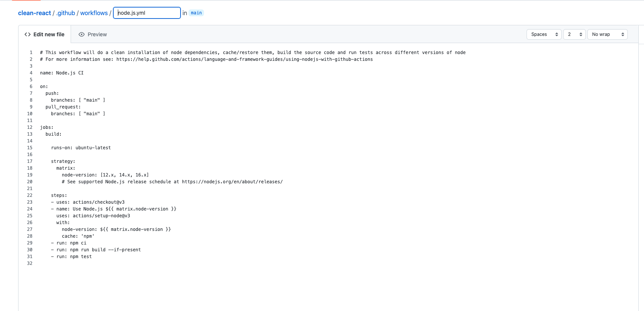Screen dimensions: 644x311
Task: Click the 'pull_request:' line
Action: click(x=63, y=107)
